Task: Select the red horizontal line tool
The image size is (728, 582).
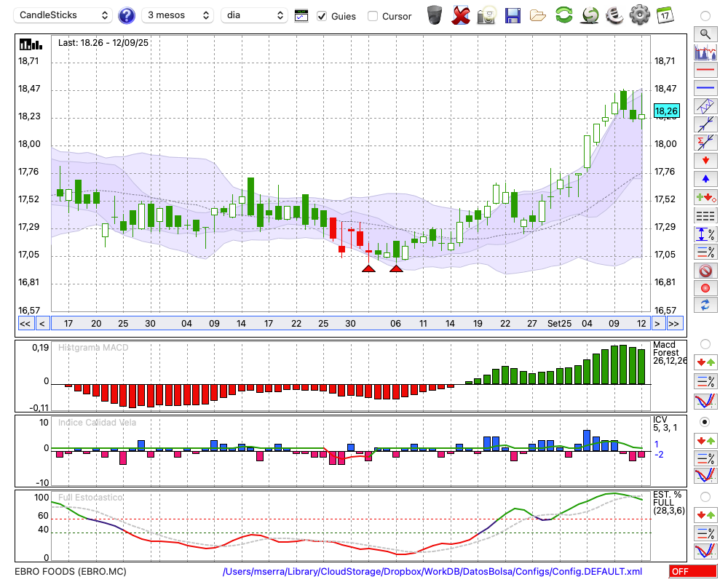Action: tap(705, 70)
